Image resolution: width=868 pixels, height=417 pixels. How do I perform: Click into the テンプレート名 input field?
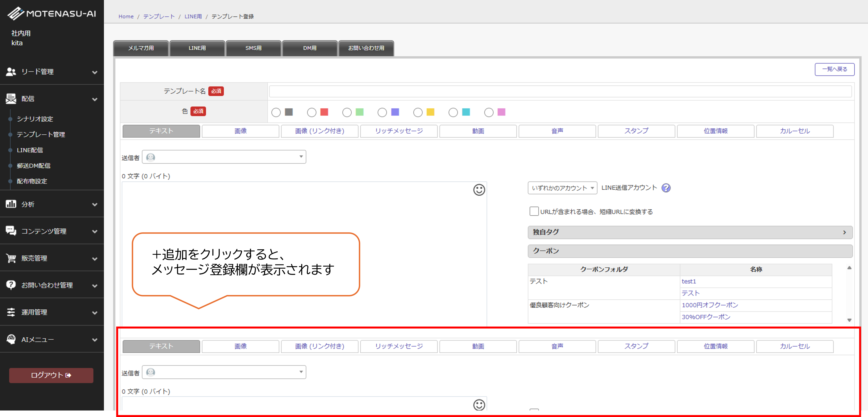pos(560,92)
